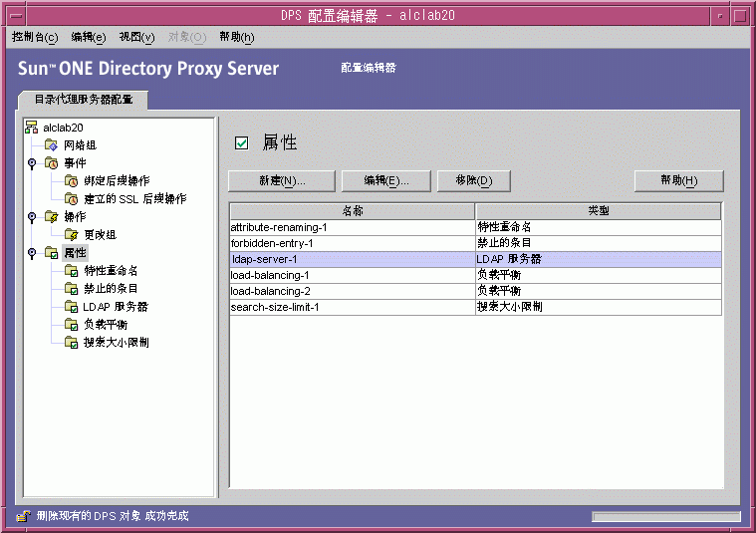Open the 对象(O) menu
The width and height of the screenshot is (756, 533).
187,37
